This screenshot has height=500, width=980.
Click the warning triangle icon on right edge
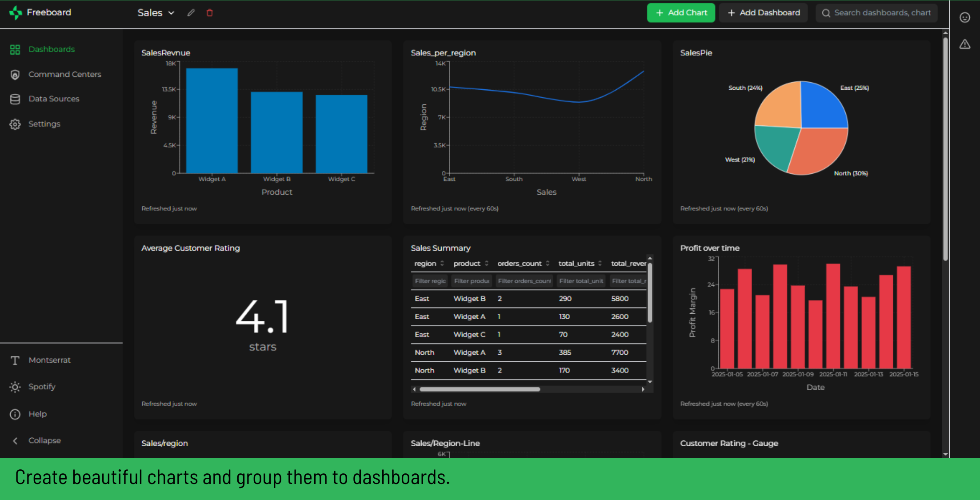(965, 44)
